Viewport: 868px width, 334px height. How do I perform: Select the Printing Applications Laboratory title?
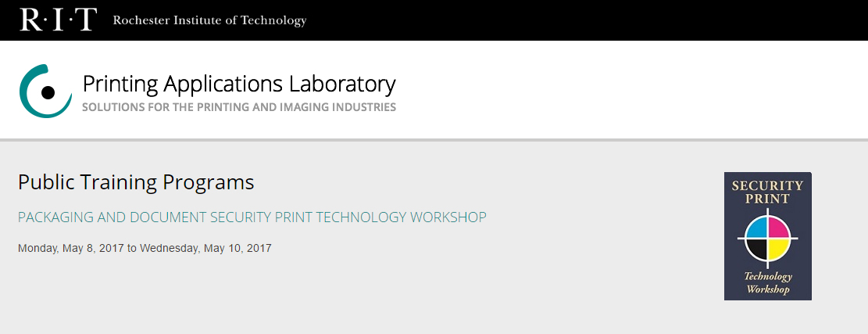(239, 84)
